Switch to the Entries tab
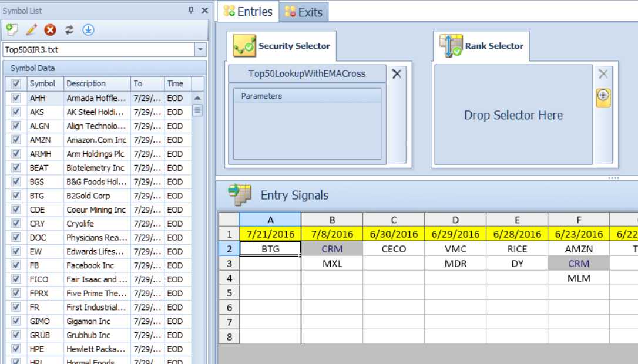The image size is (638, 364). click(x=248, y=11)
